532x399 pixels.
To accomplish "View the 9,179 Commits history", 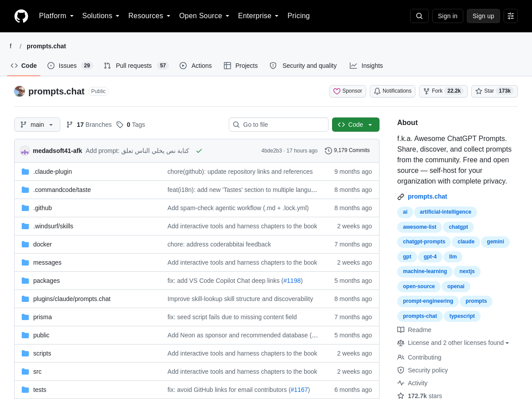I will pyautogui.click(x=347, y=151).
